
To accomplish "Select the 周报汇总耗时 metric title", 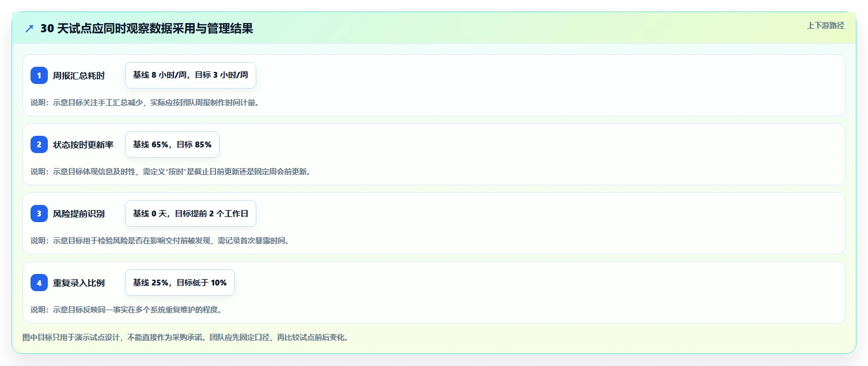I will [79, 76].
